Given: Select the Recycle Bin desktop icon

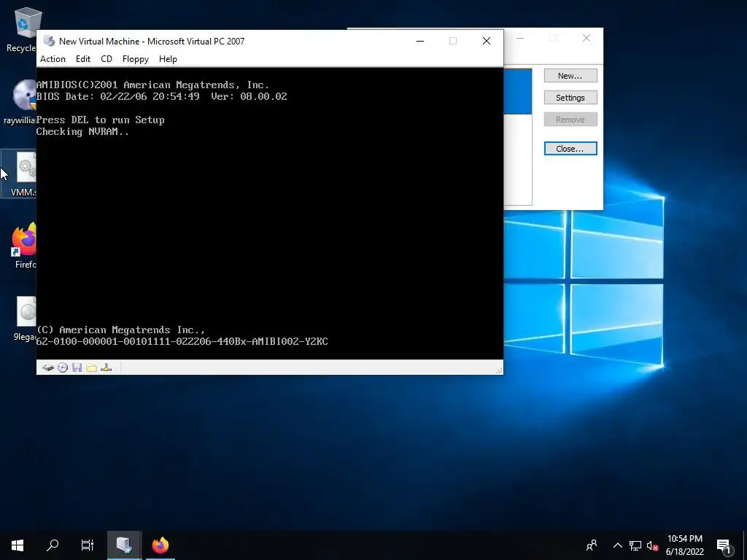Looking at the screenshot, I should coord(21,29).
